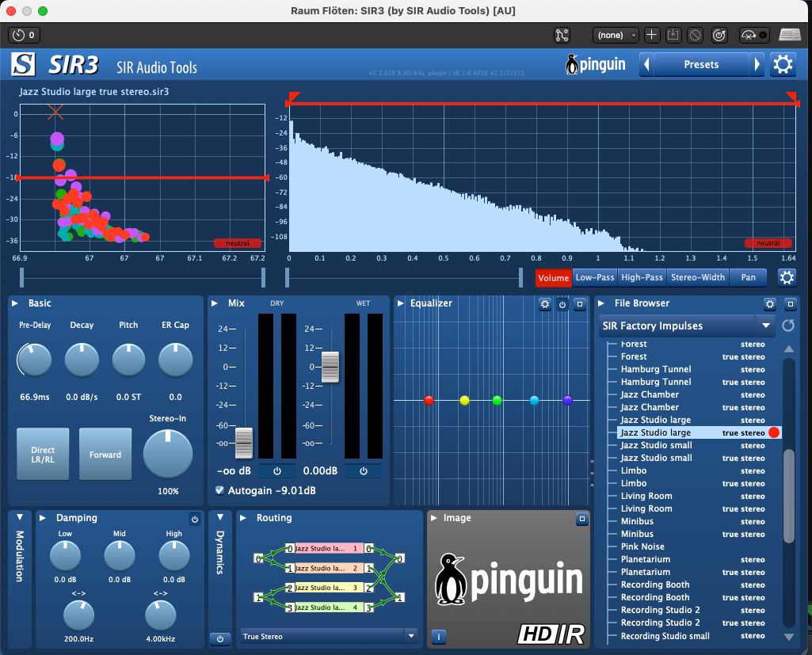Screen dimensions: 812x655
Task: Click the automation record icon with red dot
Action: coord(754,35)
